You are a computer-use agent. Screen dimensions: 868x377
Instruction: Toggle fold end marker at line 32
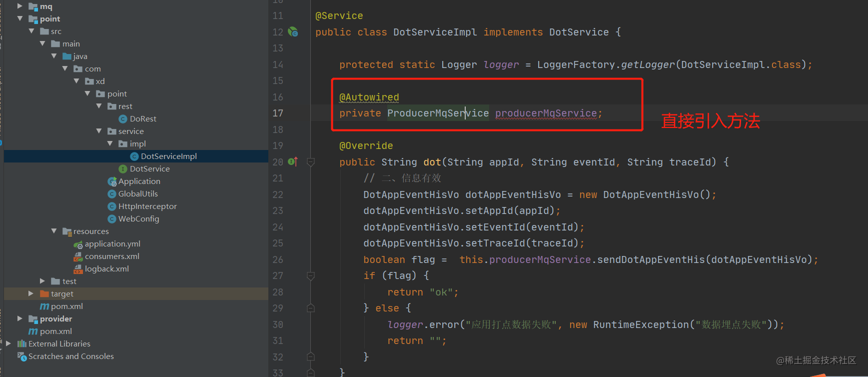pos(310,356)
